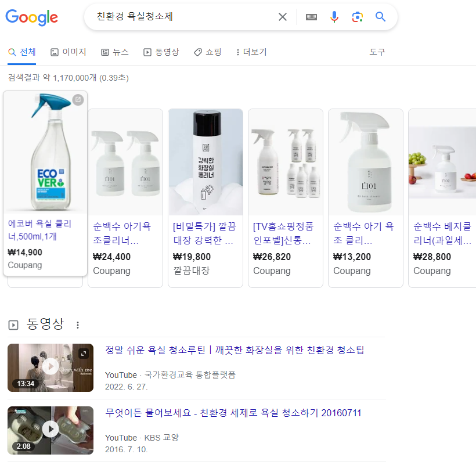476x465 pixels.
Task: Play the 13:34 bathroom cleaning video thumbnail
Action: click(x=51, y=367)
